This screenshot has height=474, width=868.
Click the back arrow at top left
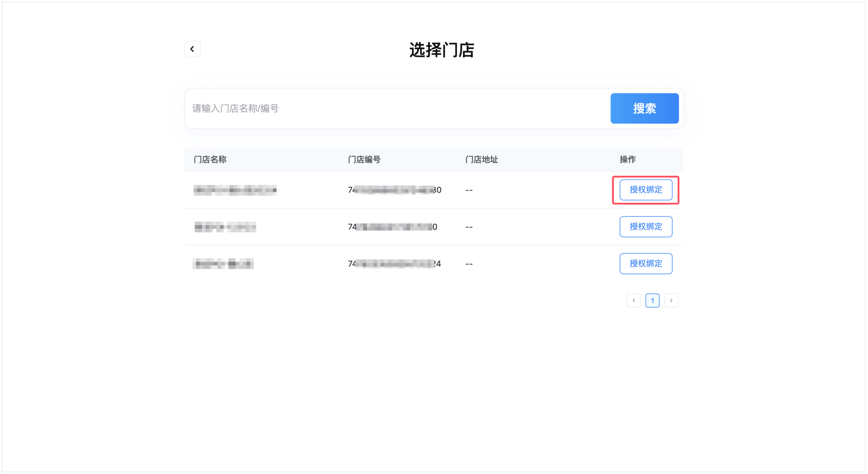192,49
